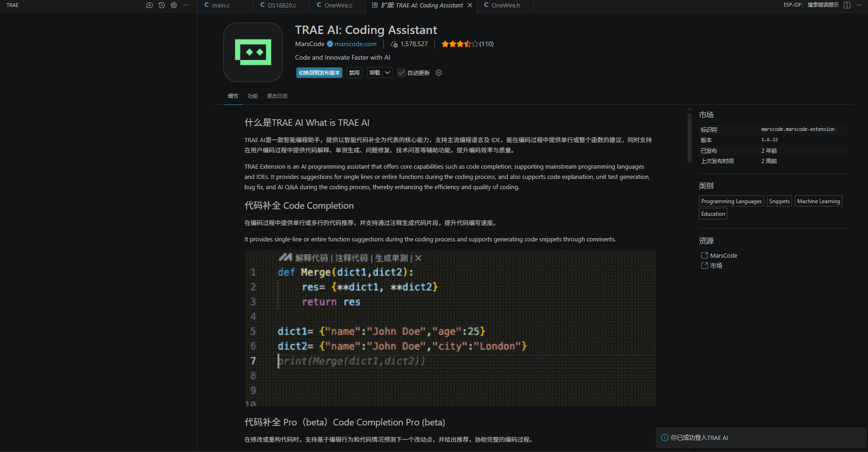Click version value 1.6.22
Image resolution: width=868 pixels, height=452 pixels.
tap(769, 140)
